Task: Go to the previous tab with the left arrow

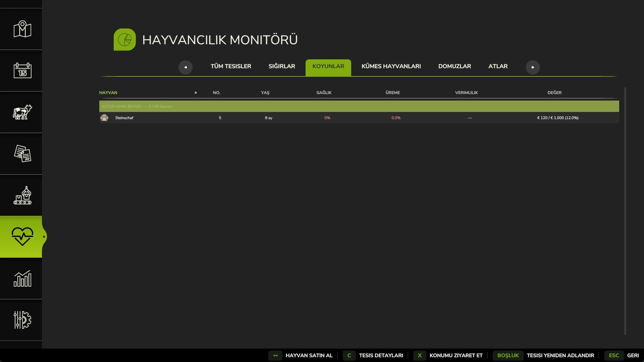Action: click(185, 67)
